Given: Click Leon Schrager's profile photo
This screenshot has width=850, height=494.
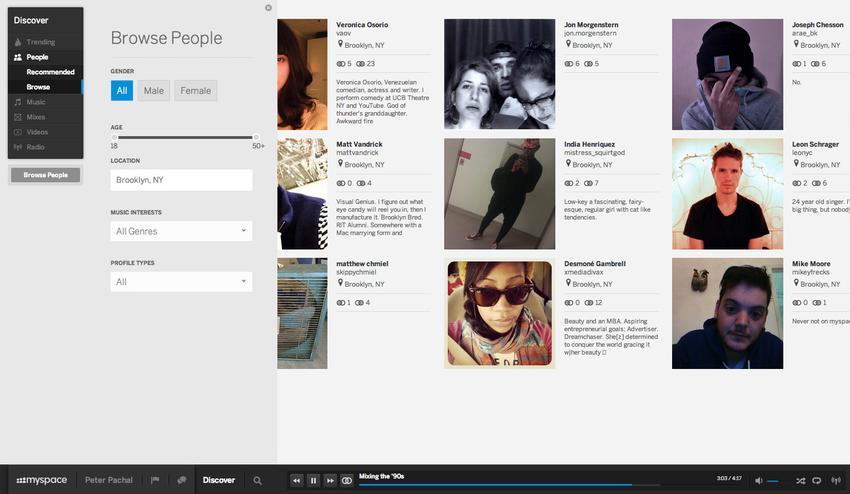Looking at the screenshot, I should click(x=727, y=194).
